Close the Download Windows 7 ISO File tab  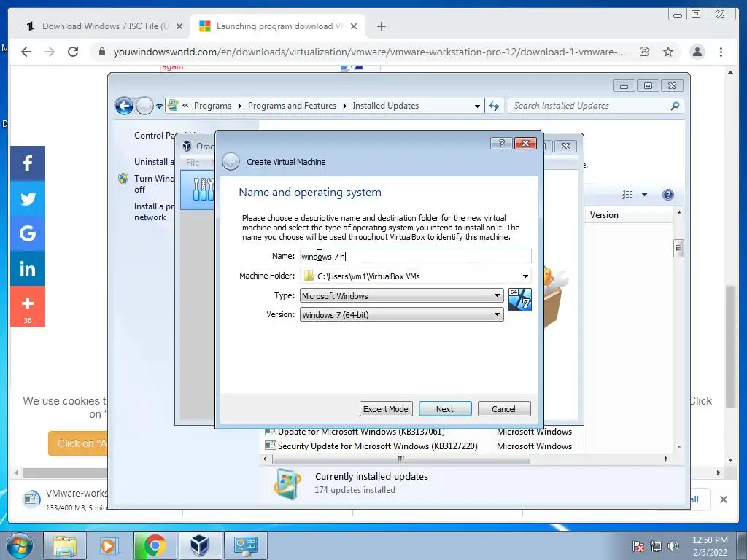(x=179, y=26)
